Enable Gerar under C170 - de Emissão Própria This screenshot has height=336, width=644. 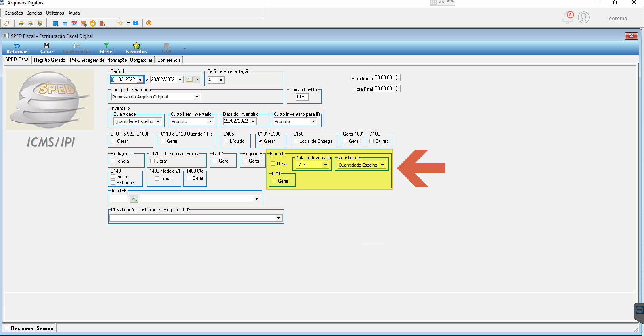coord(153,161)
